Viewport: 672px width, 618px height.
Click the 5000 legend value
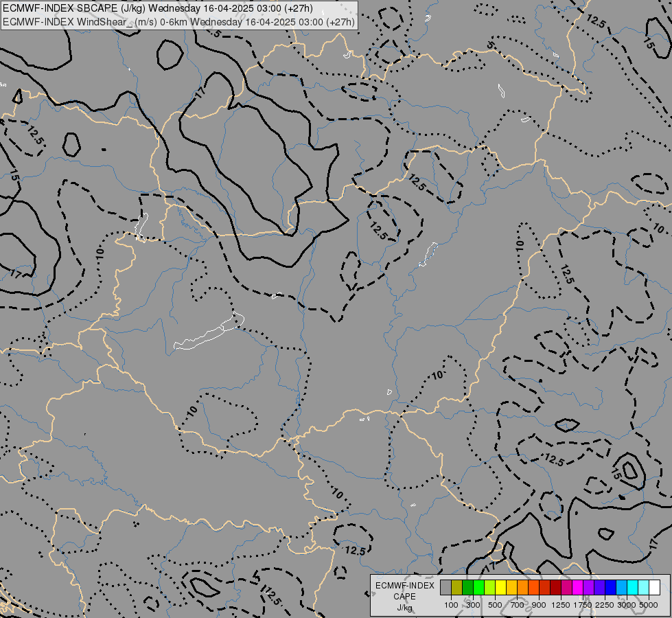649,605
